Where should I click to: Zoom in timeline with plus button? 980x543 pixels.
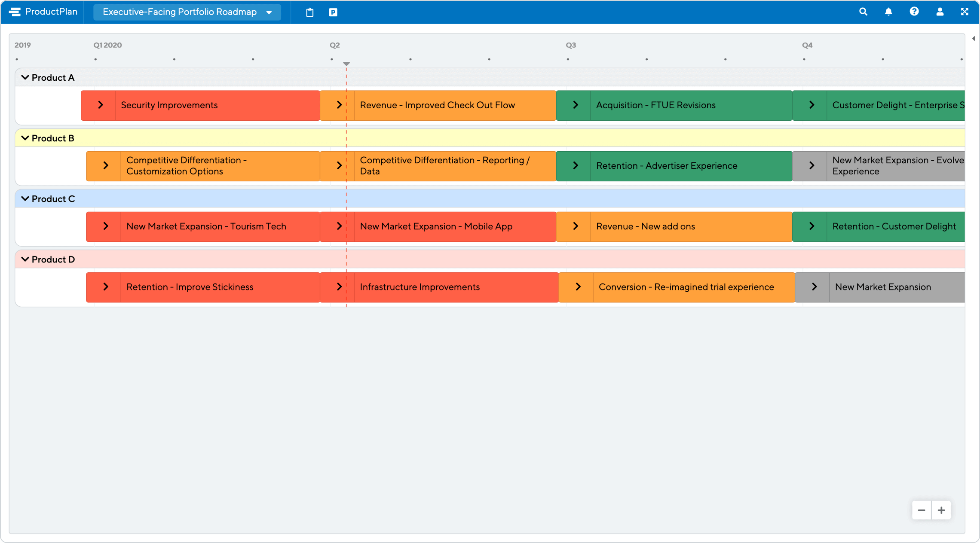[x=941, y=510]
